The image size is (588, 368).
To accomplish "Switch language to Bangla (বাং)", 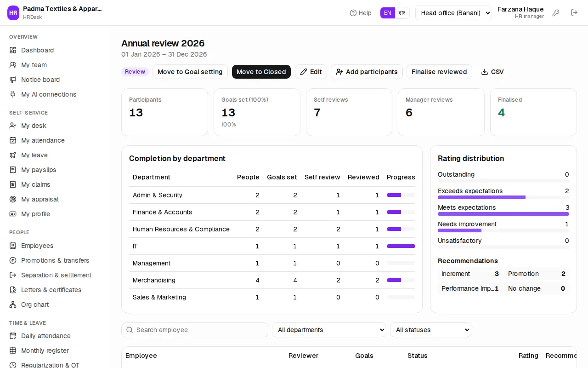I will [402, 13].
